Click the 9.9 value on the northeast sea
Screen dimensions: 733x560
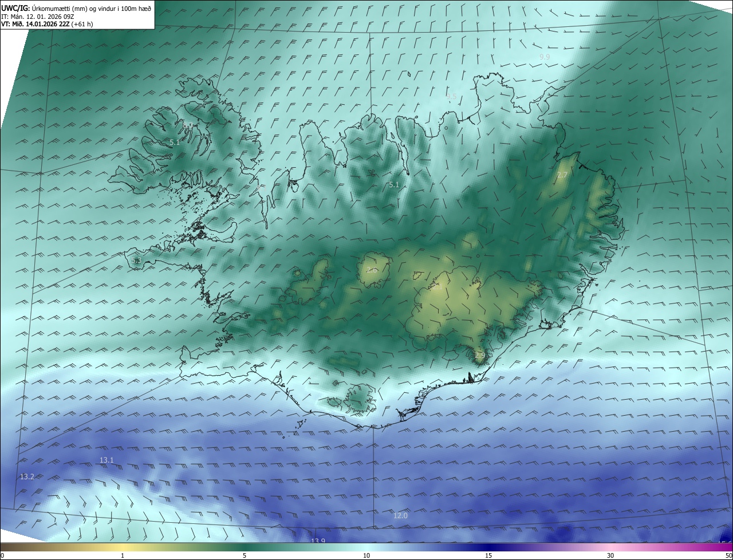545,57
